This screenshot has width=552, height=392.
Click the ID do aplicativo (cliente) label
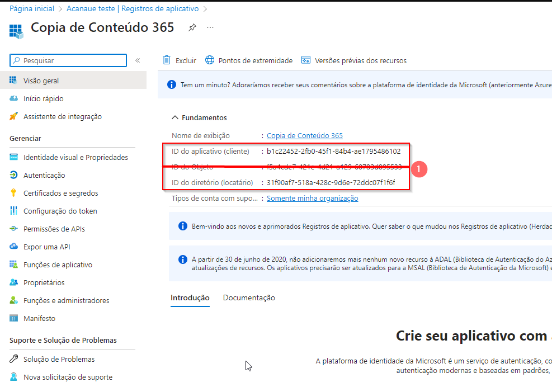click(210, 152)
